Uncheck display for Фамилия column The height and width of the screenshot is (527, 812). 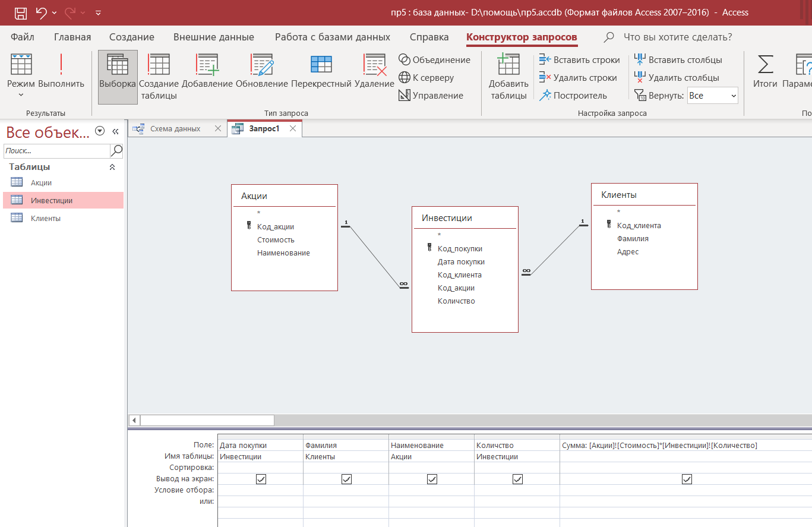click(346, 479)
